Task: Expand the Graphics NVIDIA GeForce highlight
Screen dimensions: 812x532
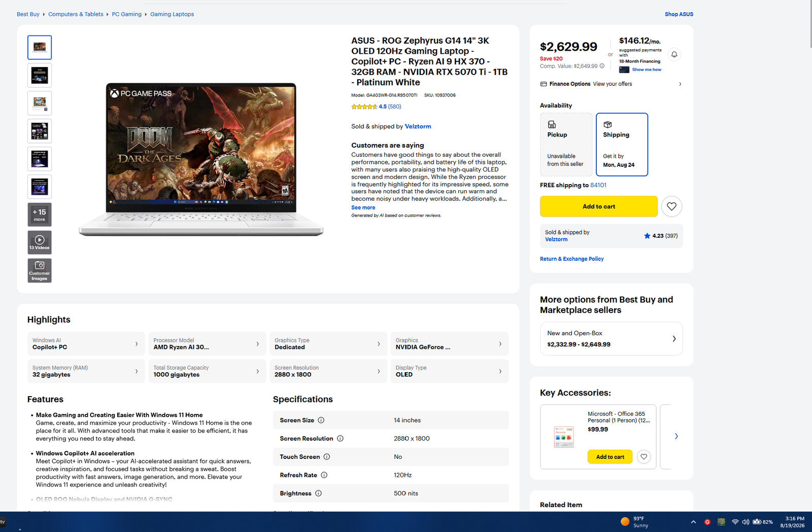Action: pos(450,344)
